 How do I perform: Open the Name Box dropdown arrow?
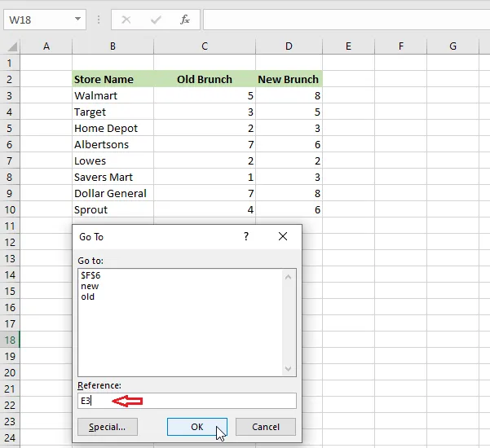(77, 19)
